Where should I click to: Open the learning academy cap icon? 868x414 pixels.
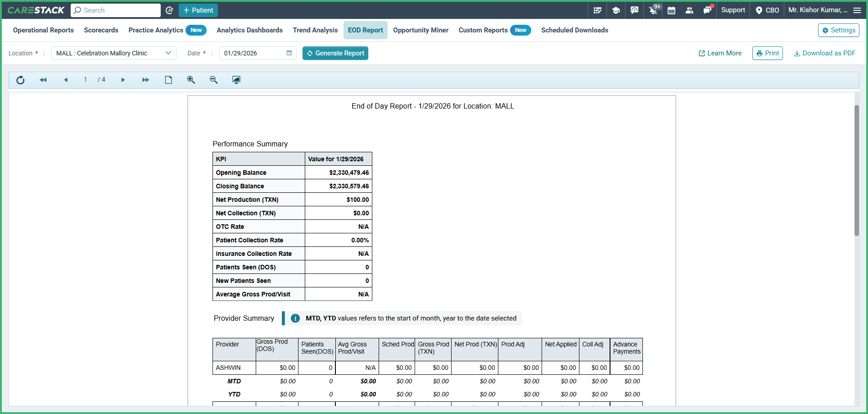pyautogui.click(x=616, y=10)
